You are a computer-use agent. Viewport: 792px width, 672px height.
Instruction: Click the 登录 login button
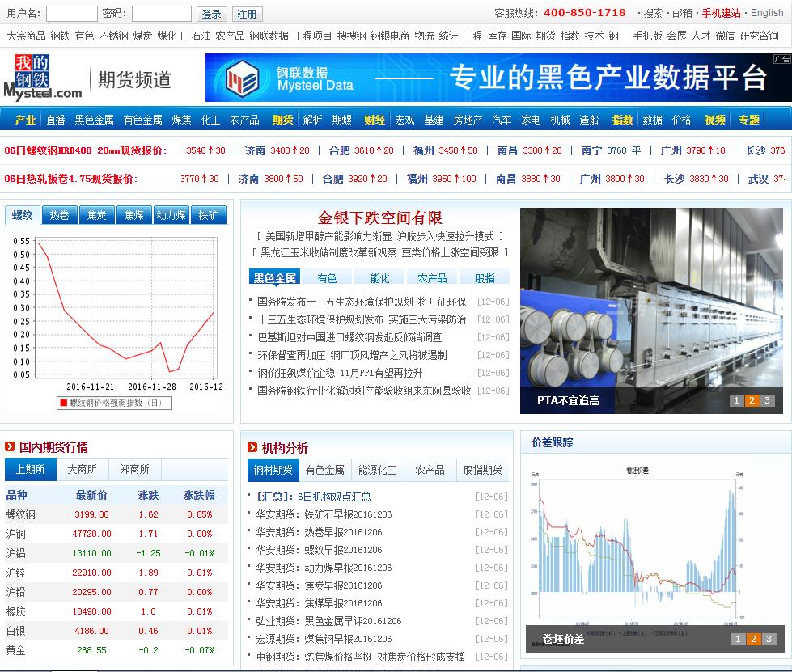pyautogui.click(x=212, y=14)
